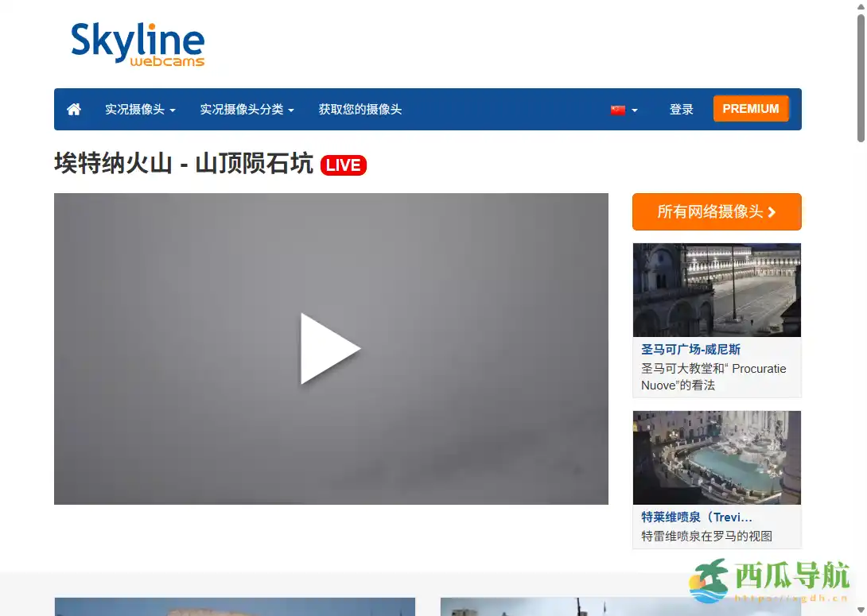Screen dimensions: 867x616
Task: Click the Chinese flag language icon
Action: coord(618,109)
